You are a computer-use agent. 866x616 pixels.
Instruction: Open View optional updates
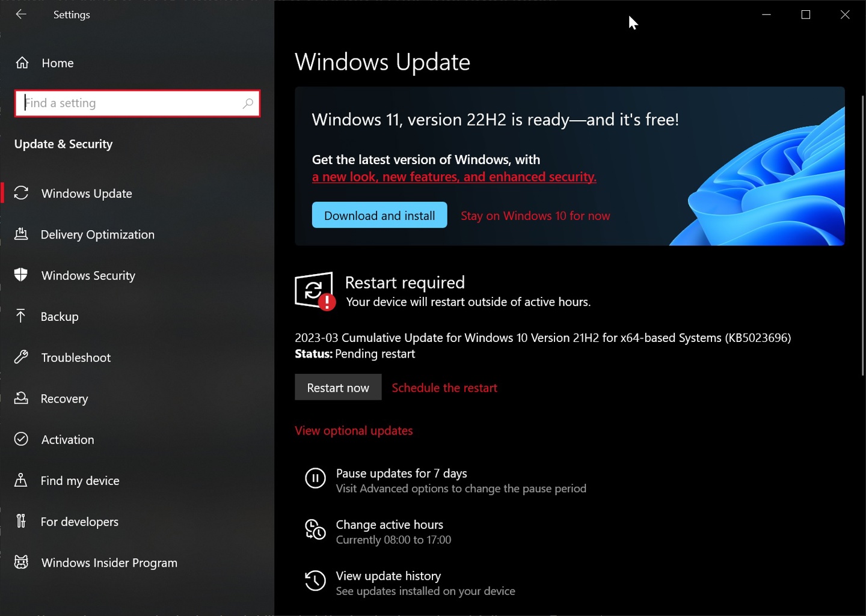tap(354, 430)
